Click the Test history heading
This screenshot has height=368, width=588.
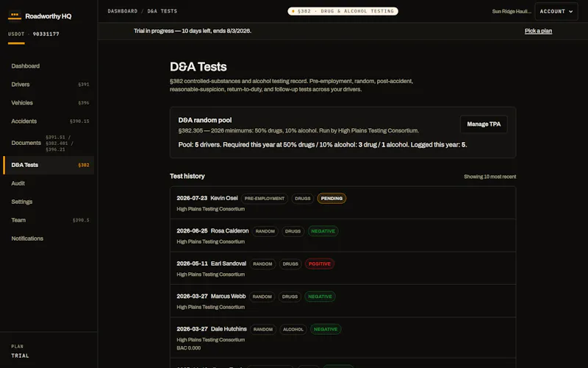[187, 176]
